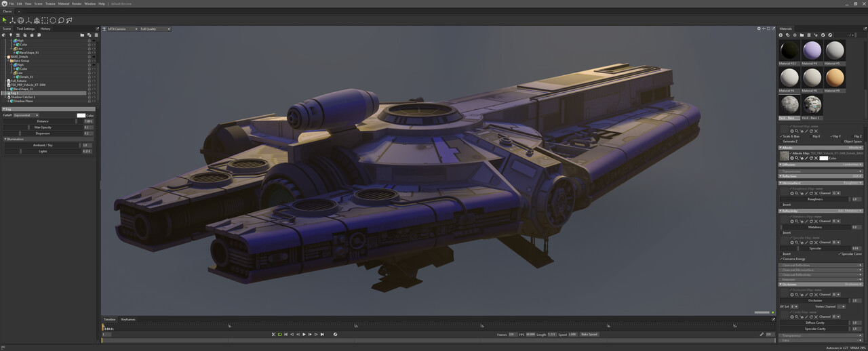Jump to the first frame
The height and width of the screenshot is (351, 868).
[285, 334]
